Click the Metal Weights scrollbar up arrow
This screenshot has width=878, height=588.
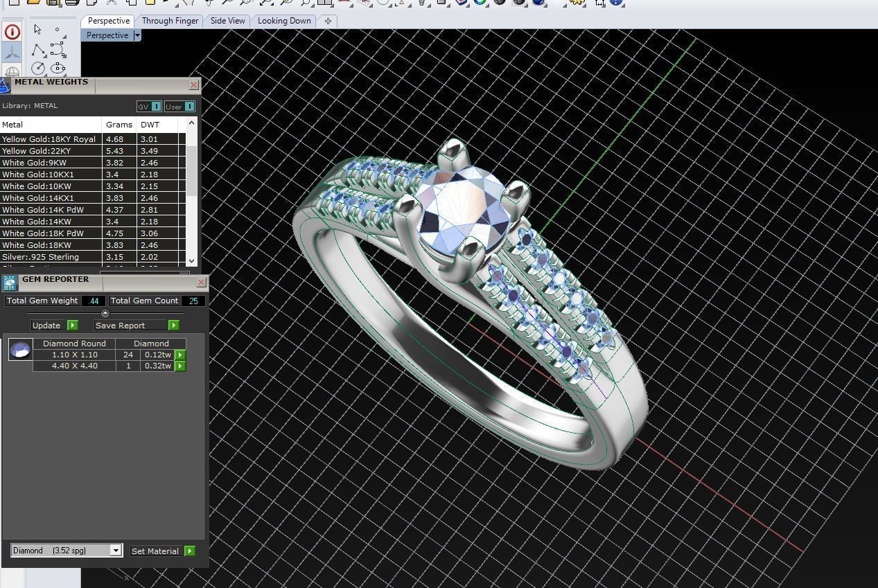pyautogui.click(x=192, y=122)
